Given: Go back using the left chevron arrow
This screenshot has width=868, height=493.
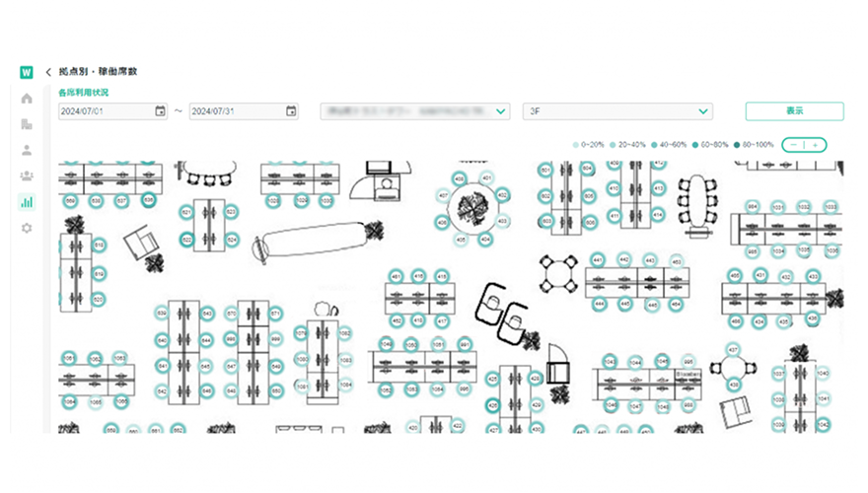Looking at the screenshot, I should click(x=48, y=72).
